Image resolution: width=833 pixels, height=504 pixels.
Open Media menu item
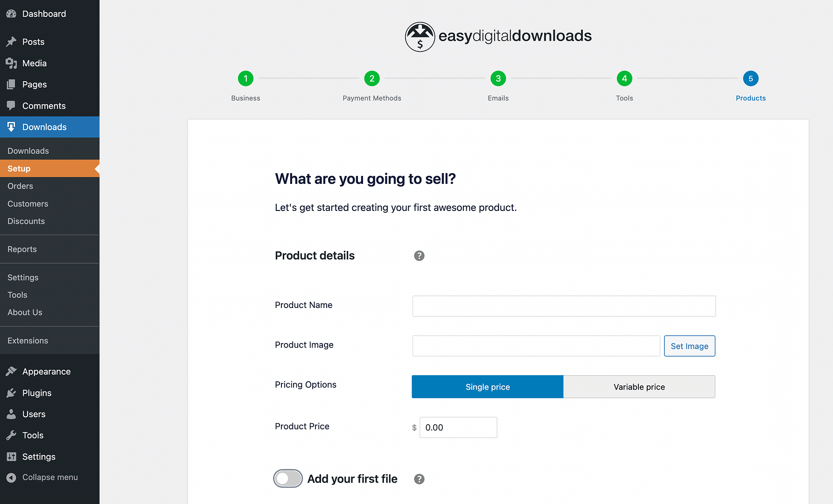pos(49,63)
